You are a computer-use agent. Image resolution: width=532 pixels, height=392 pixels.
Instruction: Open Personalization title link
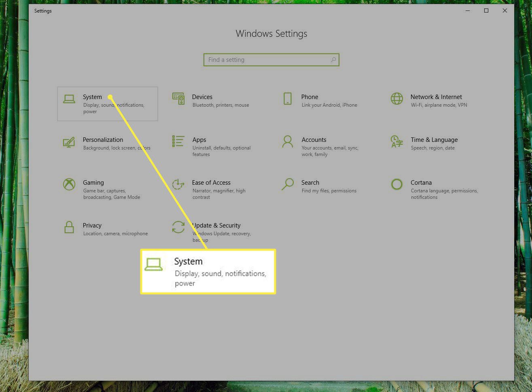coord(103,140)
